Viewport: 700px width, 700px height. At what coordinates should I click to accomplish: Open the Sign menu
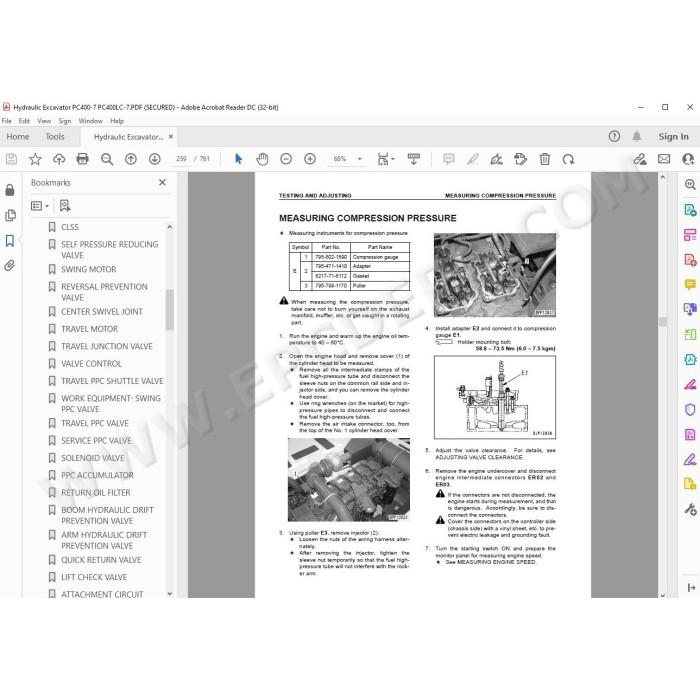pyautogui.click(x=65, y=121)
